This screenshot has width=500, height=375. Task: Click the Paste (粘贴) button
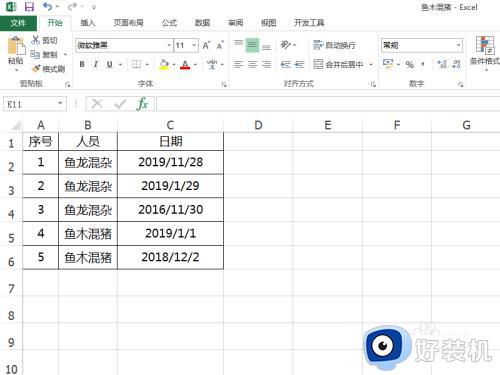pyautogui.click(x=16, y=53)
